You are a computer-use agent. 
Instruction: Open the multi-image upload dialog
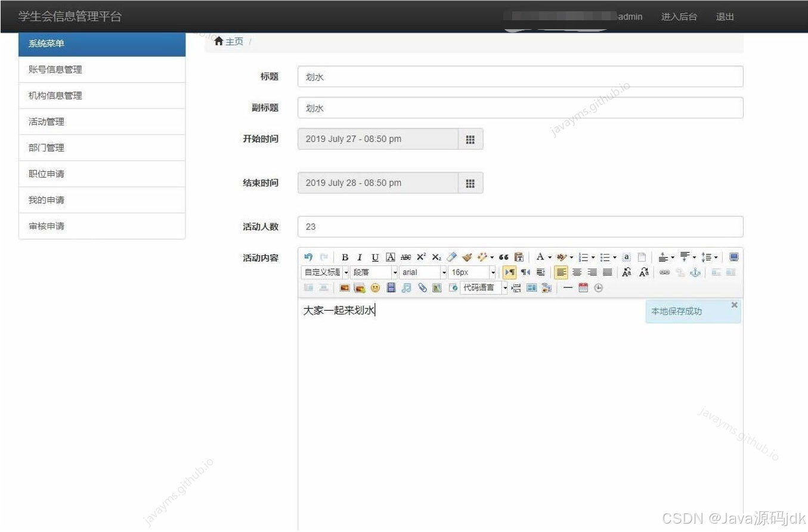point(359,287)
